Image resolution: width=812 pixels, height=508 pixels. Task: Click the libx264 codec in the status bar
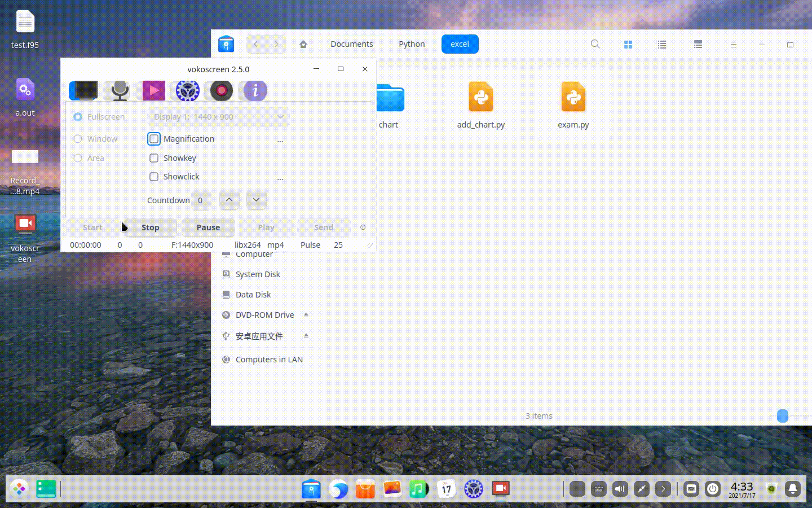coord(248,245)
